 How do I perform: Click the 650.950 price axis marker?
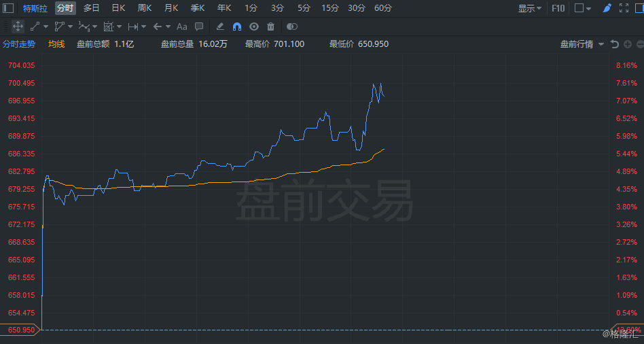tap(19, 330)
